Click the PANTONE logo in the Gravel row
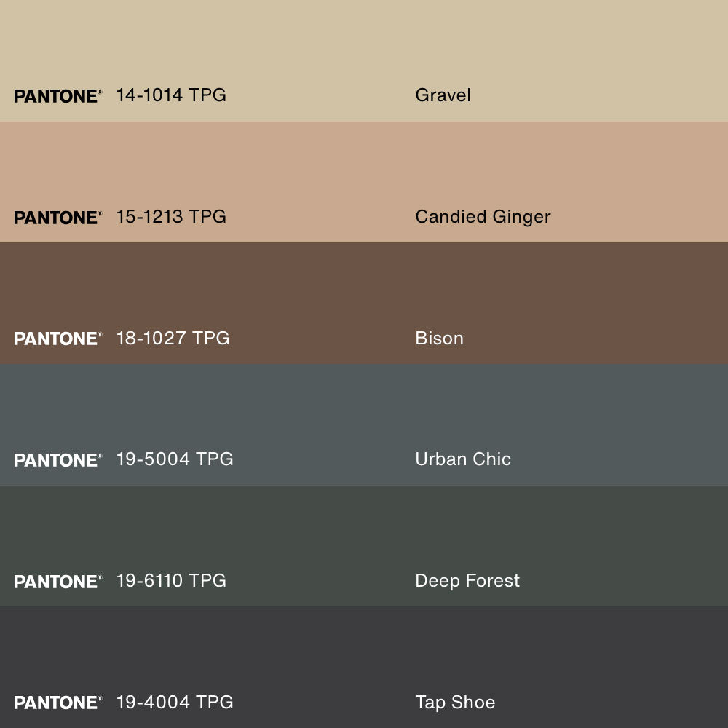The height and width of the screenshot is (728, 728). 58,96
